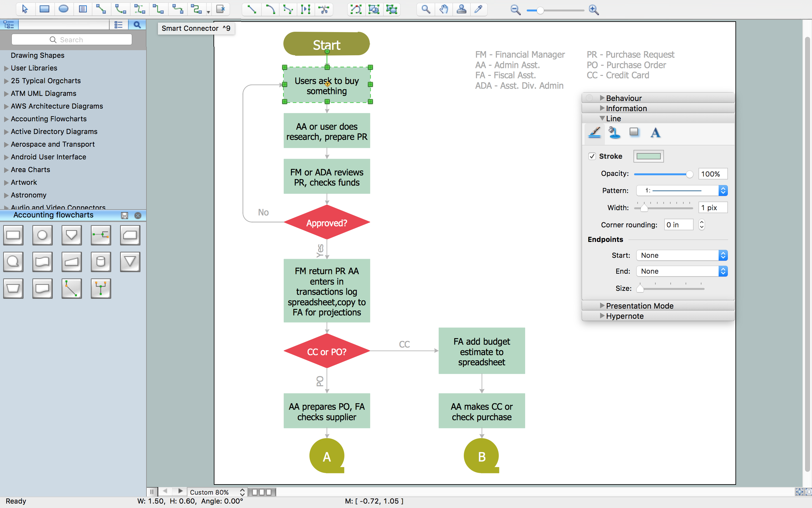Pick the circle connector shape

pos(42,235)
